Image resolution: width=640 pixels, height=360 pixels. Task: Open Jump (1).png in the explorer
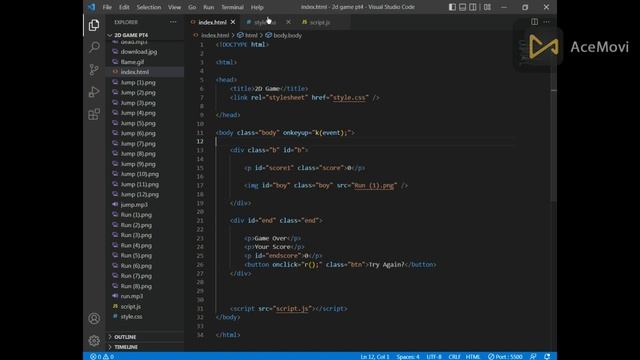(138, 82)
